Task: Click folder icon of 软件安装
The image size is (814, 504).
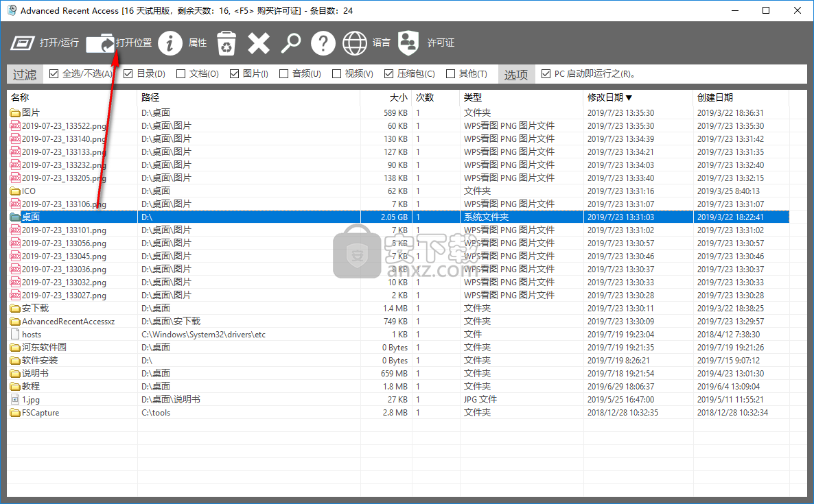Action: coord(15,361)
